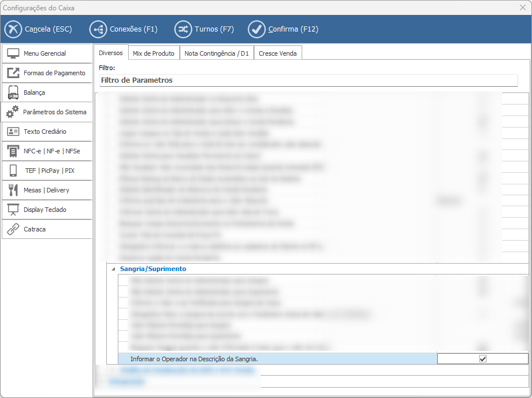The width and height of the screenshot is (532, 398).
Task: Select Formas de Pagamento in the sidebar
Action: click(47, 73)
